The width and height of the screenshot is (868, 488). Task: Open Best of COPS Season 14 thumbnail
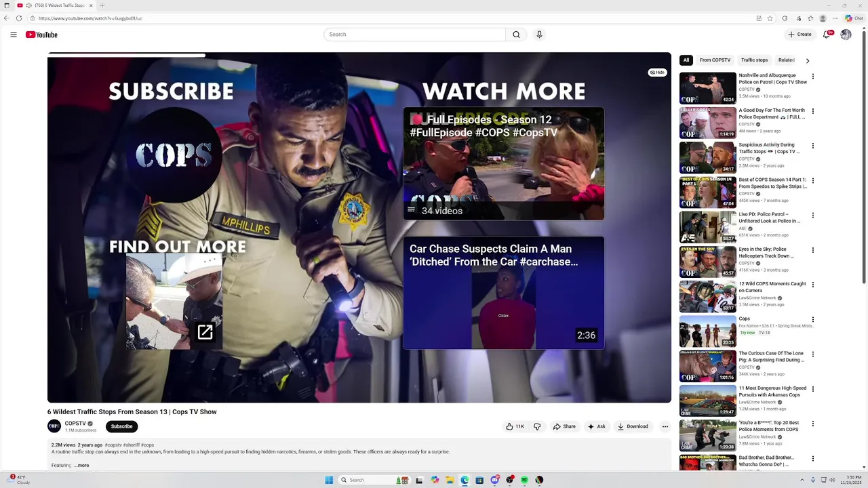[707, 192]
